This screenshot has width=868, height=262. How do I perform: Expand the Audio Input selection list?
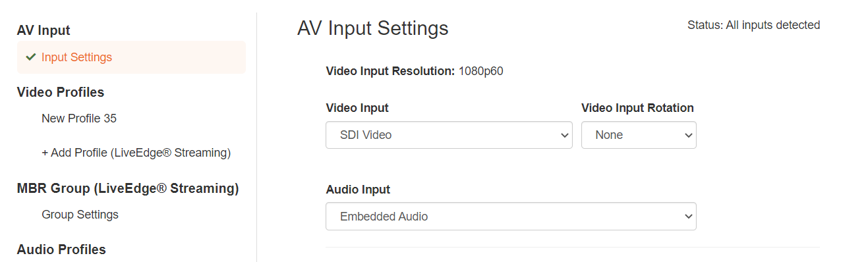coord(511,217)
